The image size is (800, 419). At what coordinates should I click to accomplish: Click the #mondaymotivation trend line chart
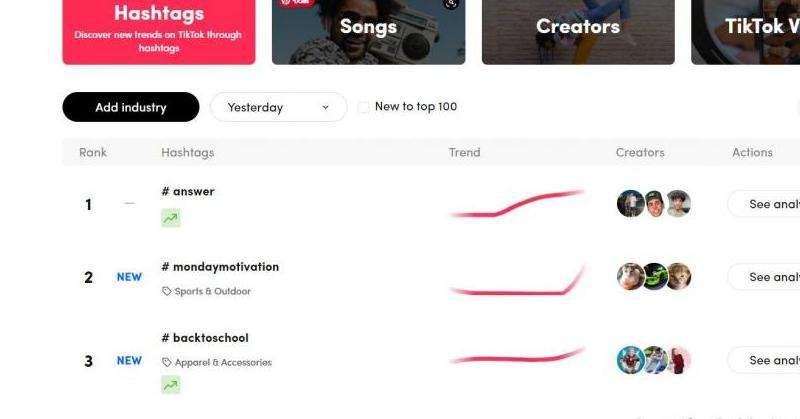coord(517,281)
